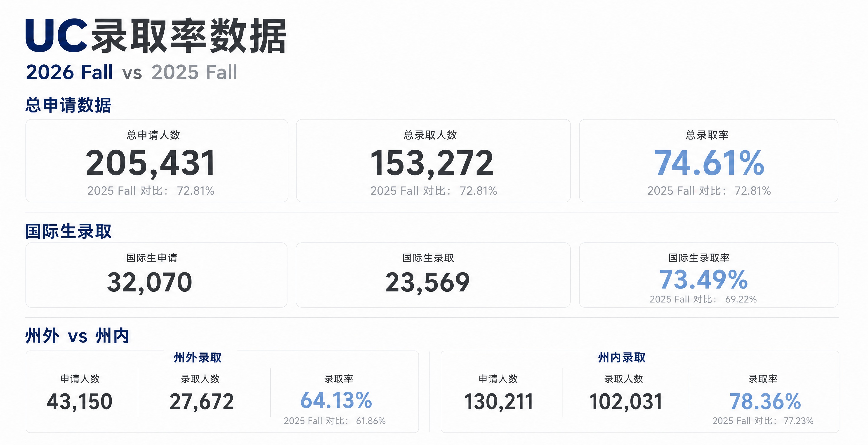
Task: Click 2025 Fall 对比 under 153,272
Action: [434, 191]
